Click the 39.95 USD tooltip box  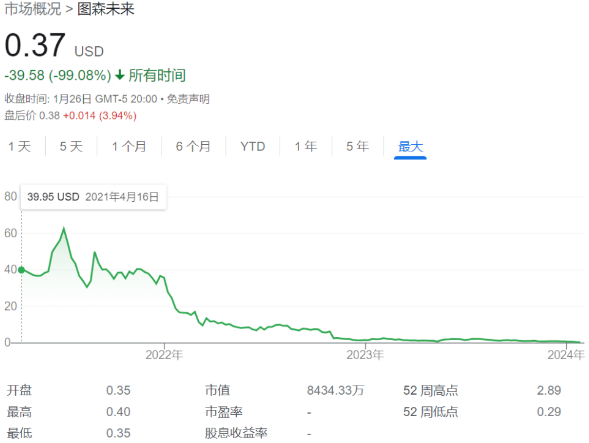tap(93, 197)
